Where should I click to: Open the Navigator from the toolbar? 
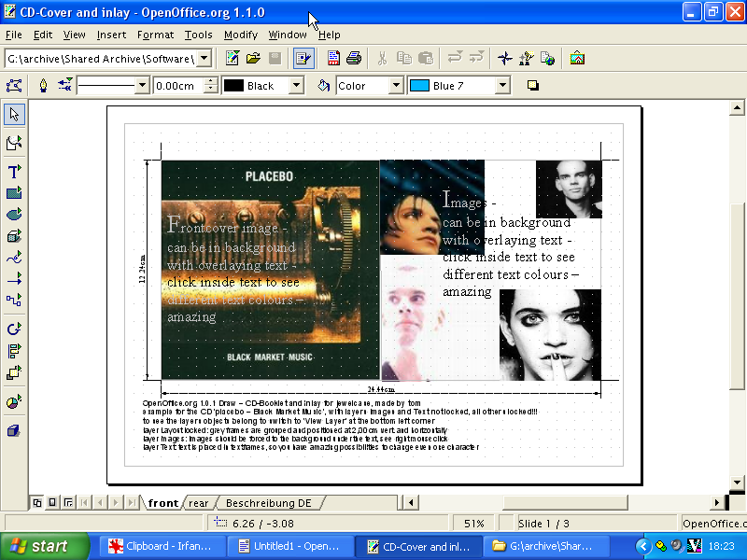(x=504, y=58)
